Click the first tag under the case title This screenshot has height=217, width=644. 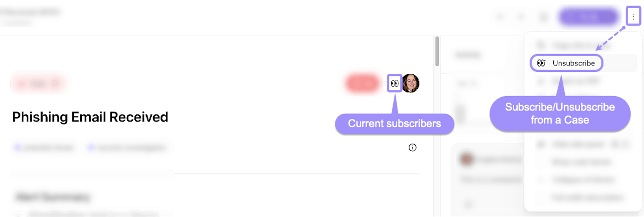pos(45,147)
